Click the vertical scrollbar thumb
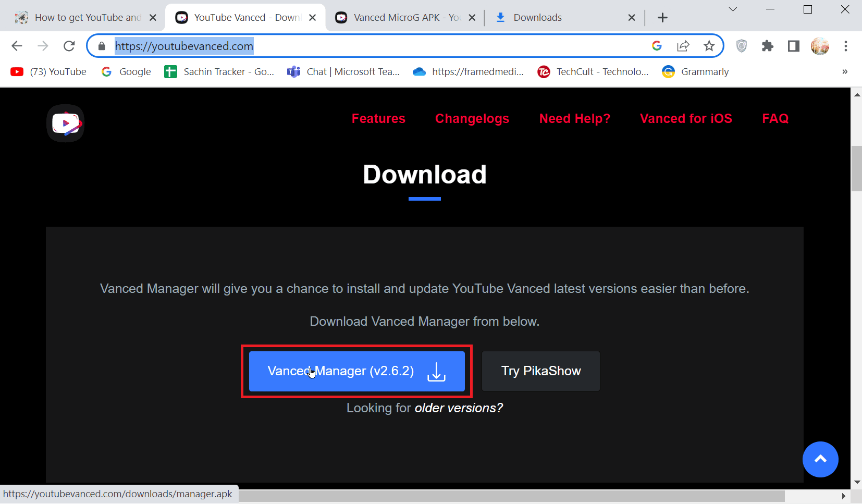 856,169
